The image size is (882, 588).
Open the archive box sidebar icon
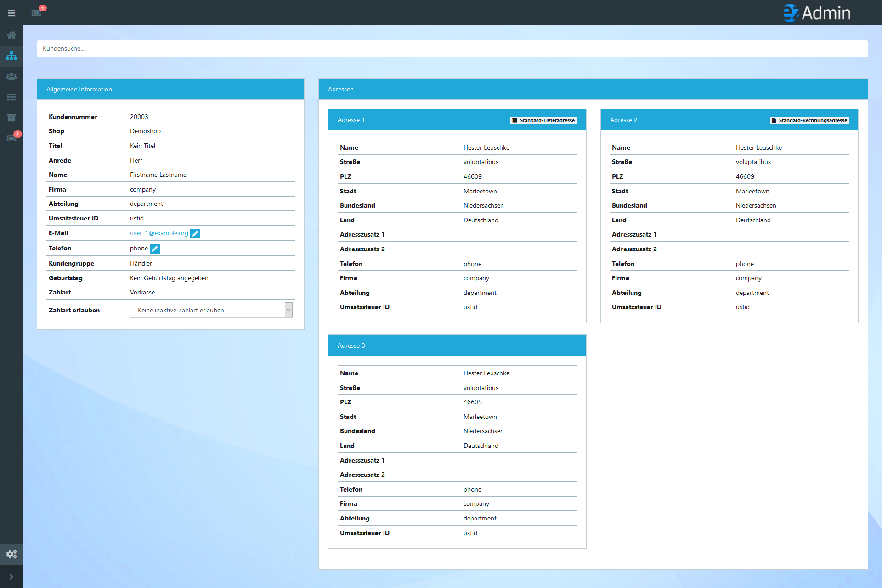pos(11,118)
